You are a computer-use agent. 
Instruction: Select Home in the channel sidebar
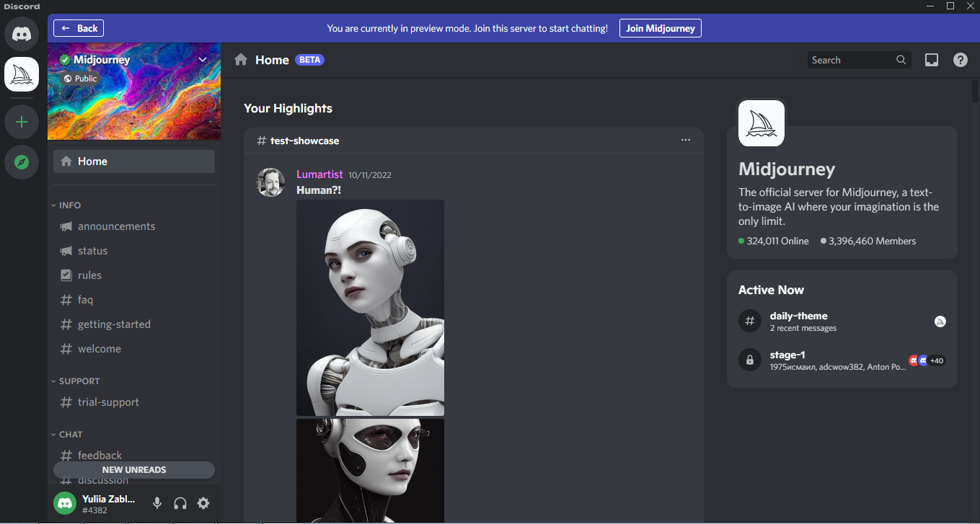pyautogui.click(x=134, y=161)
